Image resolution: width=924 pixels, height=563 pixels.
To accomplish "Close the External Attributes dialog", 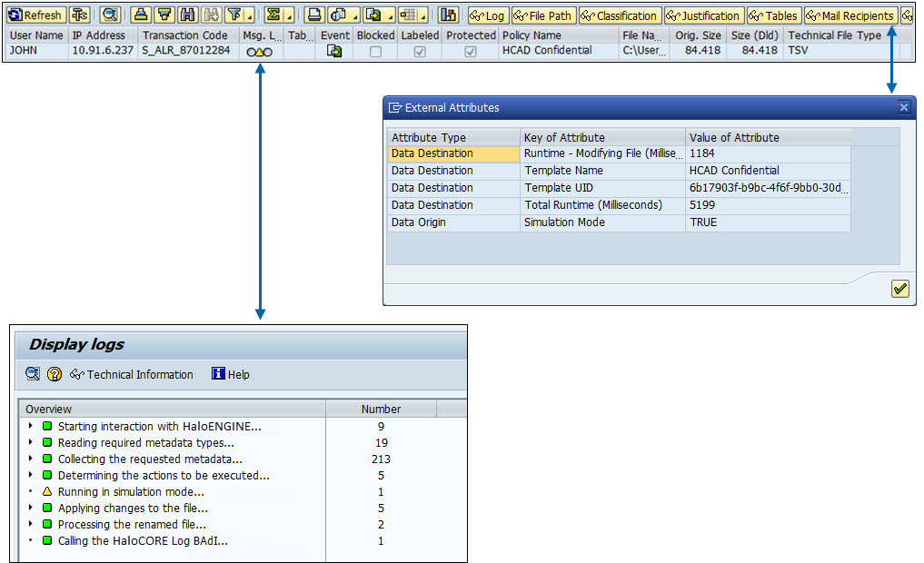I will 903,107.
